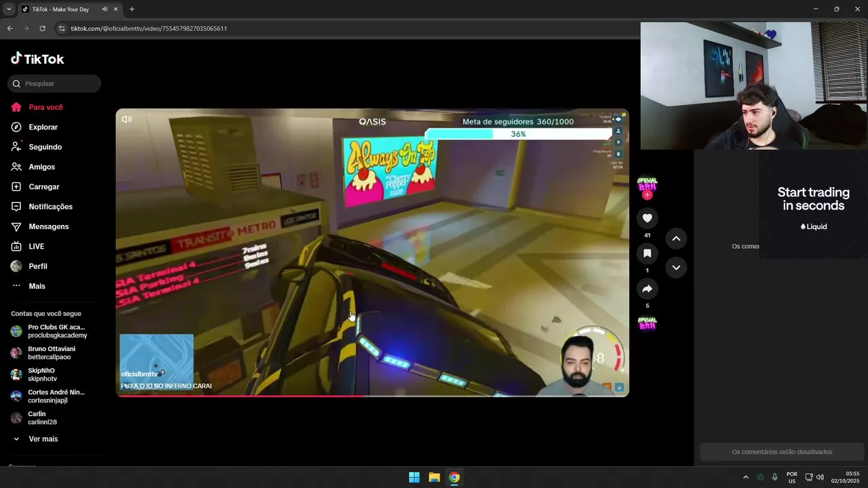Image resolution: width=868 pixels, height=488 pixels.
Task: Save the video with the bookmark button
Action: [x=647, y=253]
